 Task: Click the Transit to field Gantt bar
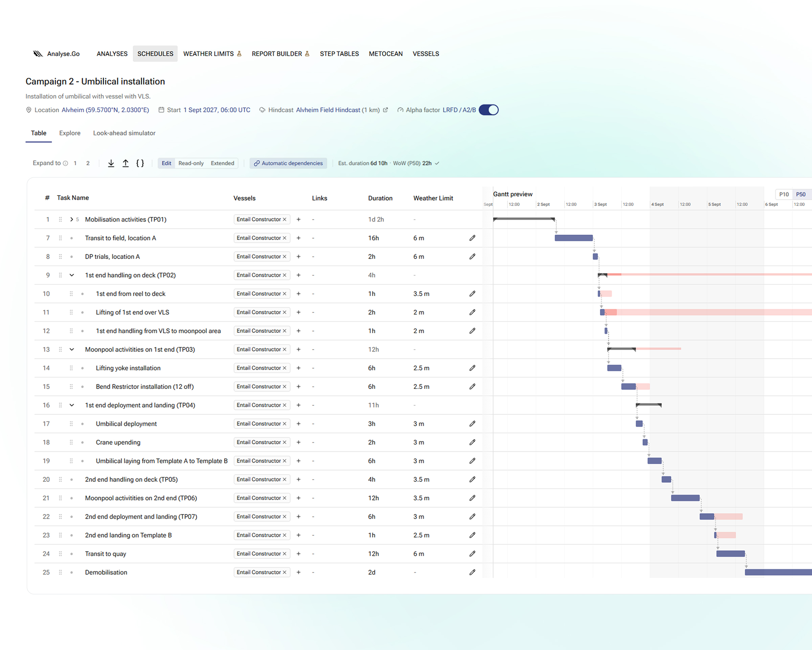573,238
